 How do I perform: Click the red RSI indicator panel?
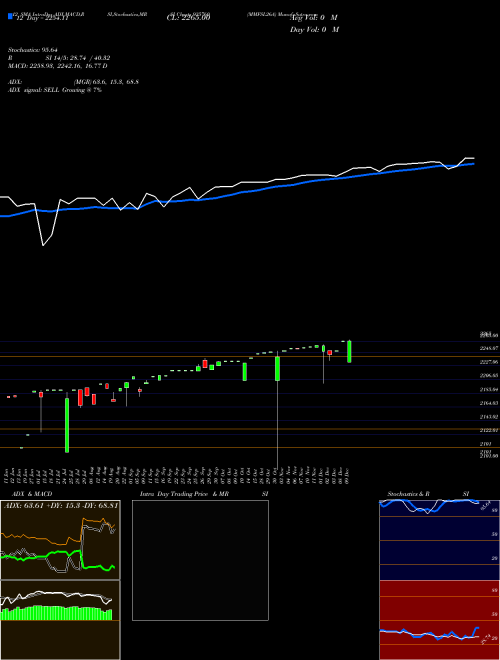[439, 620]
